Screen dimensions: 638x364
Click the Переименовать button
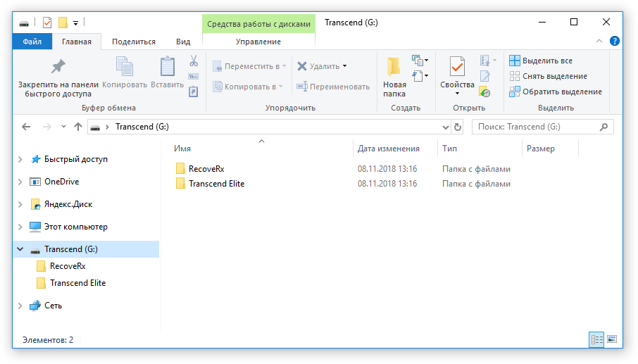(333, 87)
